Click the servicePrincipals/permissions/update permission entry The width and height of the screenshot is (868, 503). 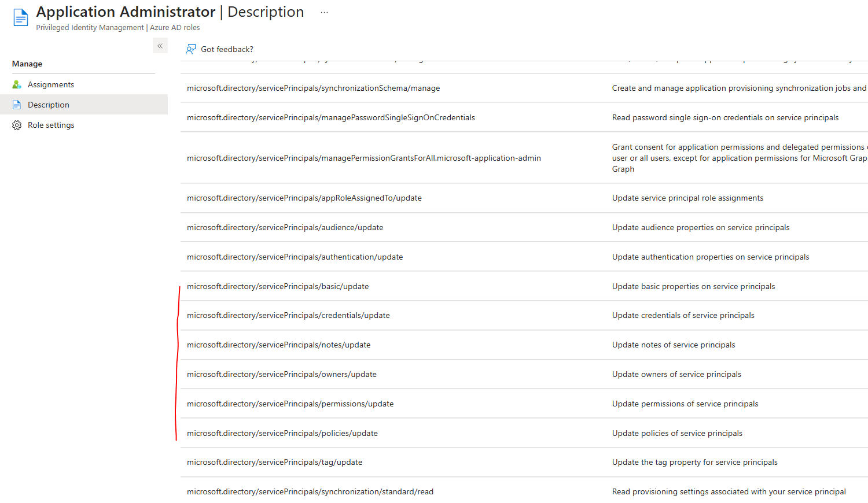coord(289,403)
